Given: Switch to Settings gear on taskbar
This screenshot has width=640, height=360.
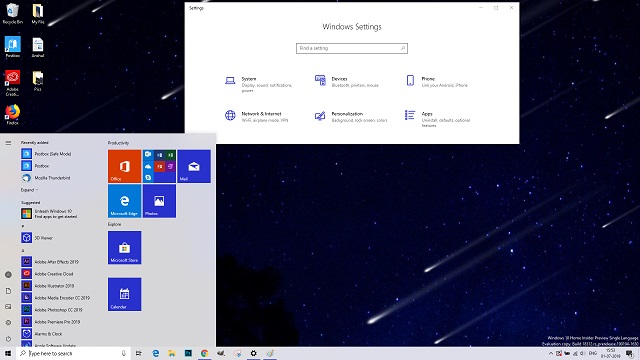Looking at the screenshot, I should 253,353.
